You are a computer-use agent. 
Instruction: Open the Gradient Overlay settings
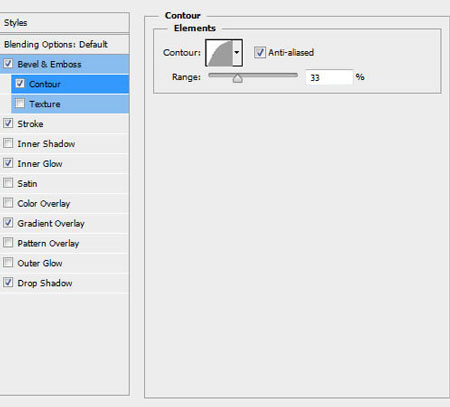tap(64, 223)
